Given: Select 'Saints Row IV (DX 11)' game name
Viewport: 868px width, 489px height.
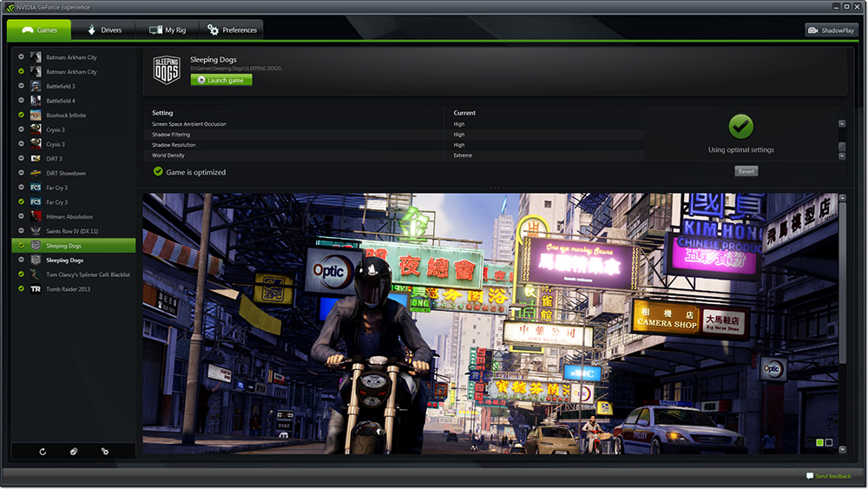Looking at the screenshot, I should tap(72, 231).
